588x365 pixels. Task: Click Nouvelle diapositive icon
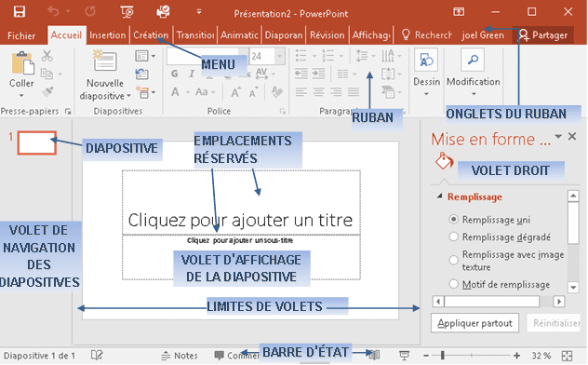(105, 61)
